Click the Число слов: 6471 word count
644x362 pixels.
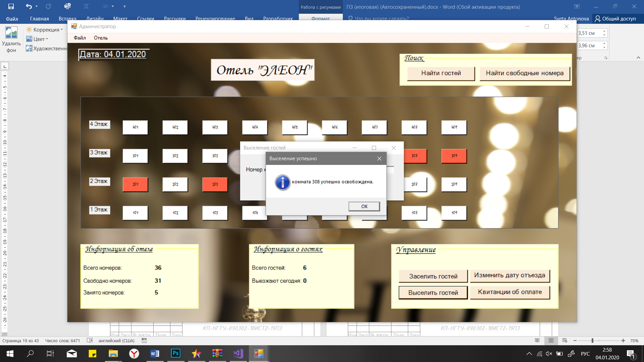[63, 341]
